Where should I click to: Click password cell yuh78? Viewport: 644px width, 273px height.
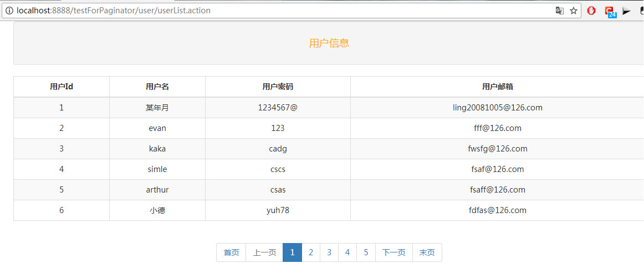(x=278, y=210)
